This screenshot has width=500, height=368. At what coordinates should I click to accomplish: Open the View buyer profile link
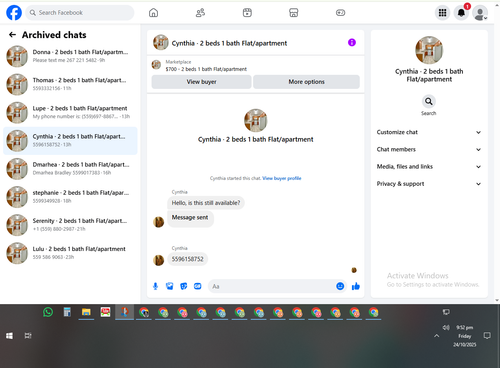(x=282, y=178)
